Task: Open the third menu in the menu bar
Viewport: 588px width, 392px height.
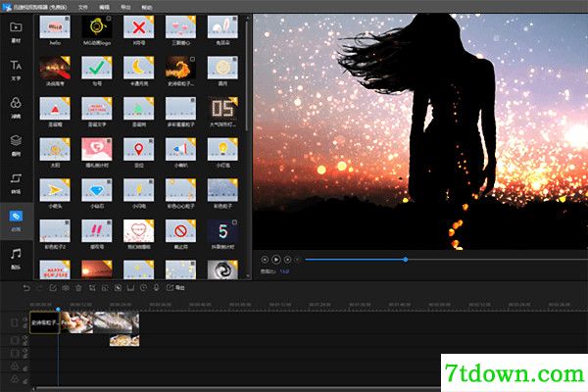Action: pos(125,7)
